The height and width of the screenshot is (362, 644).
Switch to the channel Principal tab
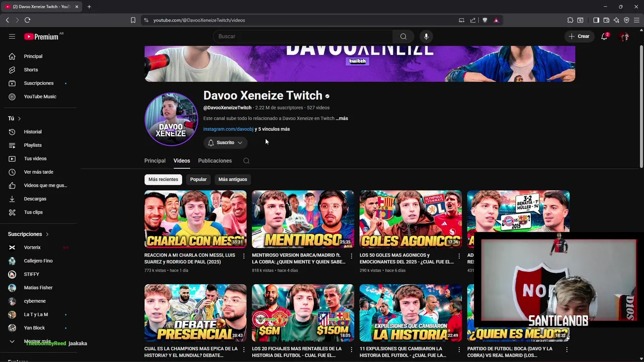[155, 161]
